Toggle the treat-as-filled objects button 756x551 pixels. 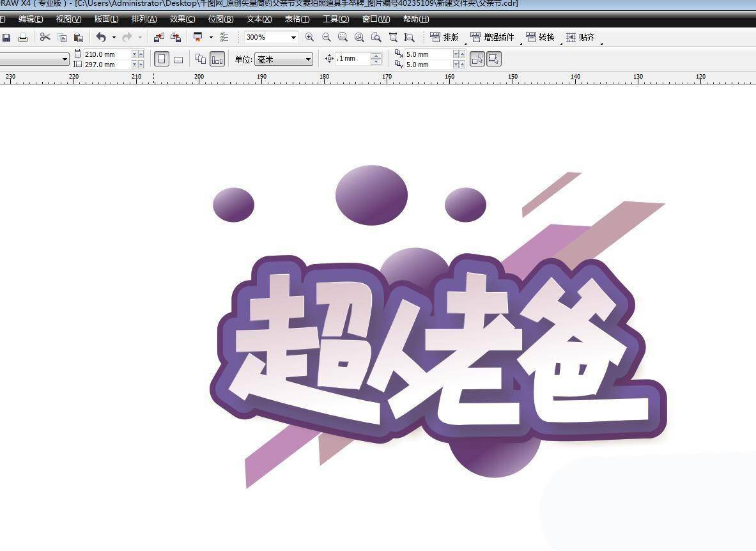[495, 59]
